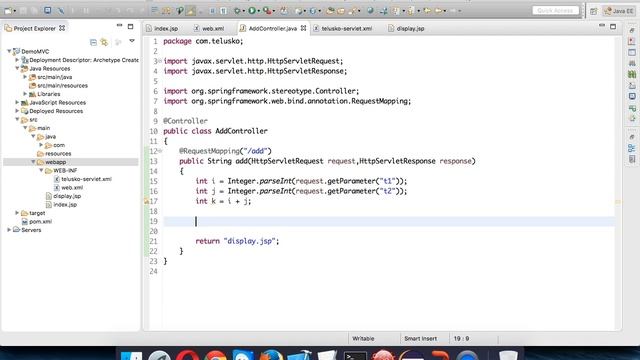Click the Run Last Tool icon
This screenshot has width=640, height=360.
click(x=267, y=11)
